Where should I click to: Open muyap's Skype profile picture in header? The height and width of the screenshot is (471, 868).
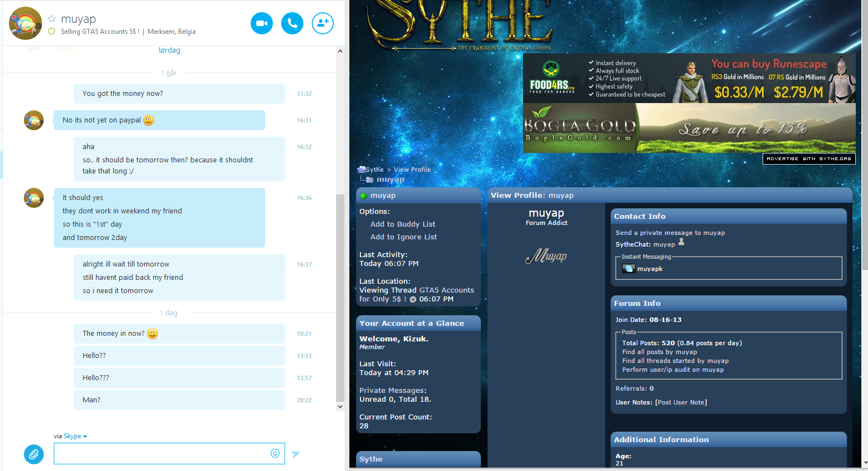coord(26,23)
